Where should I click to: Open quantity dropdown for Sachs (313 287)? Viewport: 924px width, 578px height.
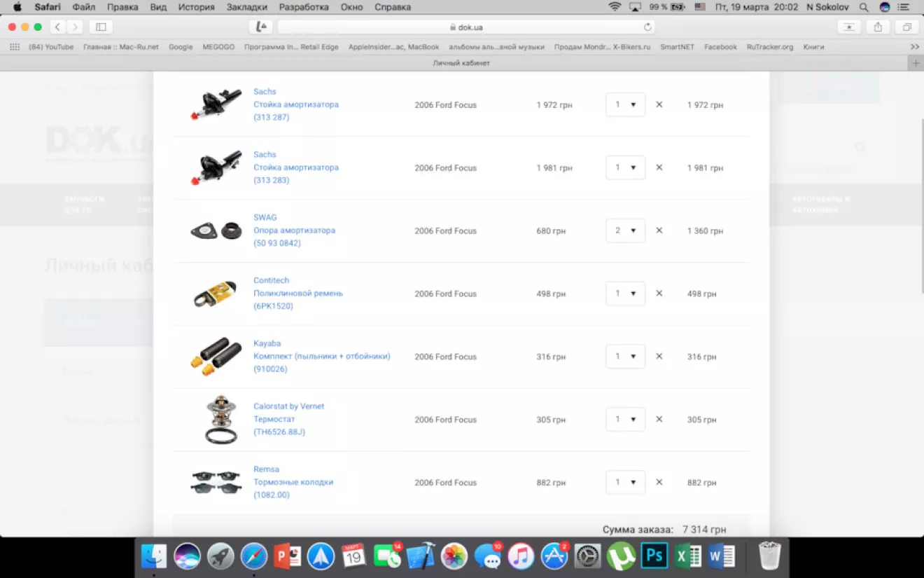(x=625, y=105)
